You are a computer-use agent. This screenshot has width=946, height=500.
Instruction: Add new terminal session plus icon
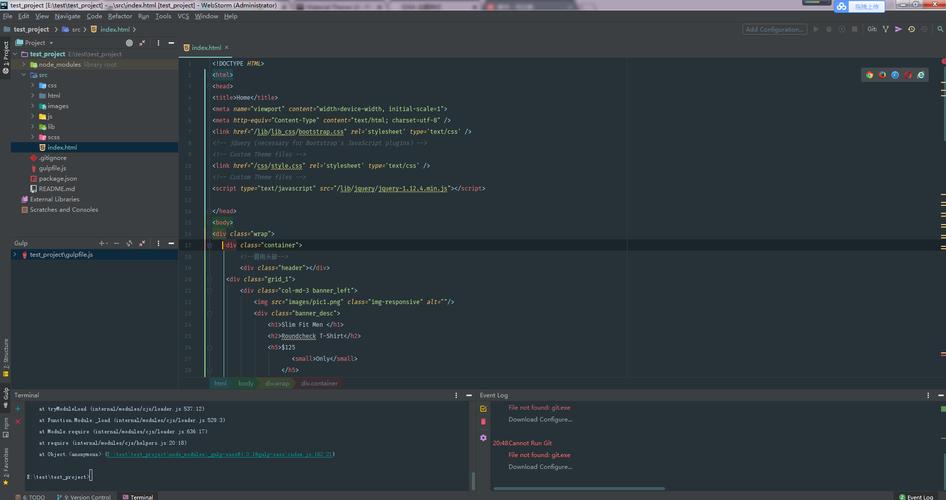(x=18, y=408)
